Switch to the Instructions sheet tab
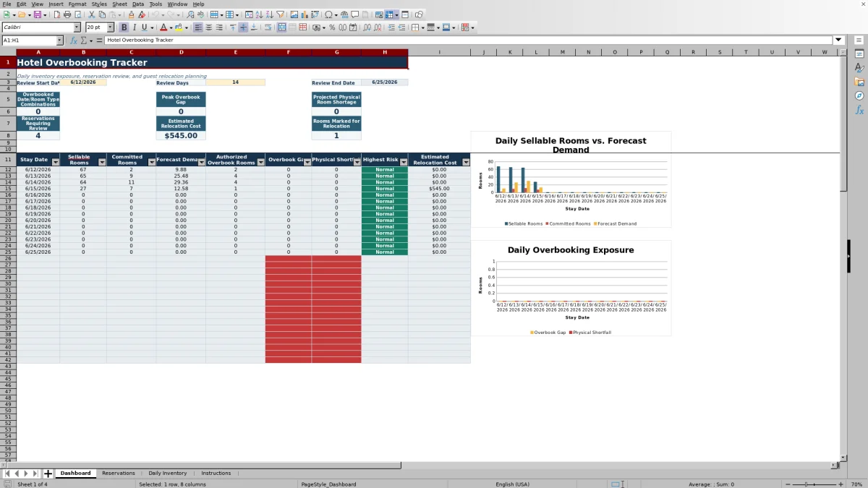This screenshot has width=868, height=488. tap(216, 474)
